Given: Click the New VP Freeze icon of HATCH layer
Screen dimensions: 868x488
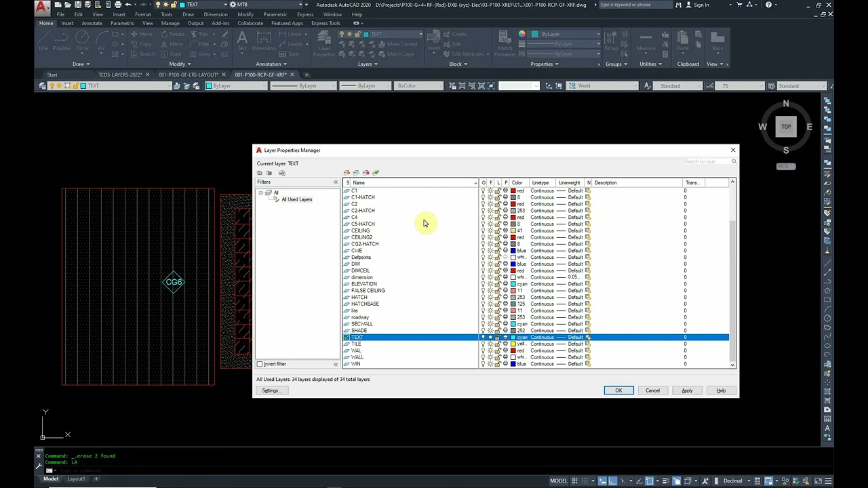Looking at the screenshot, I should (x=588, y=297).
